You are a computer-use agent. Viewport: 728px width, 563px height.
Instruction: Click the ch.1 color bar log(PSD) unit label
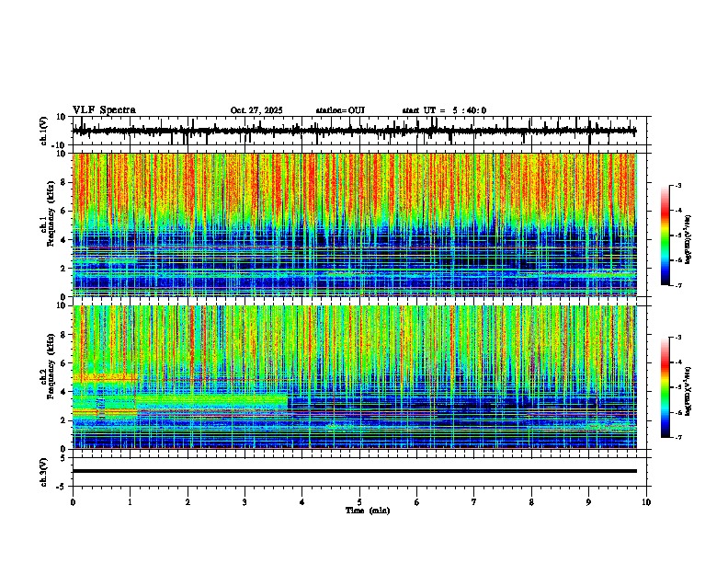tap(688, 240)
